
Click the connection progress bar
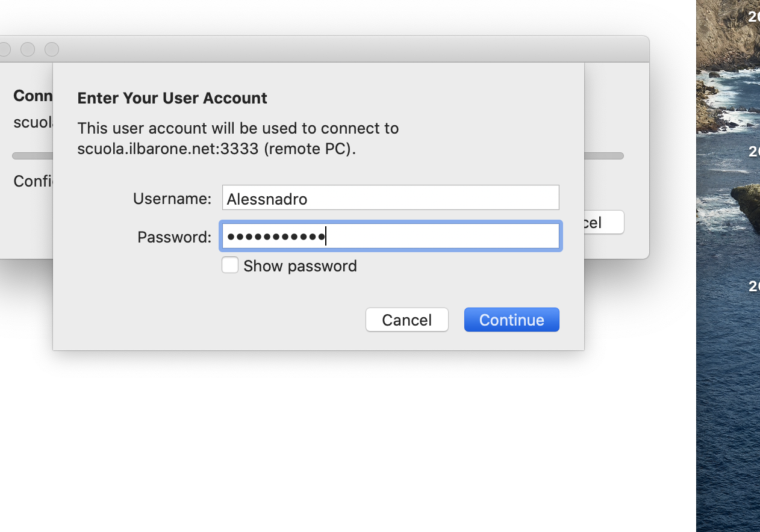click(x=603, y=156)
